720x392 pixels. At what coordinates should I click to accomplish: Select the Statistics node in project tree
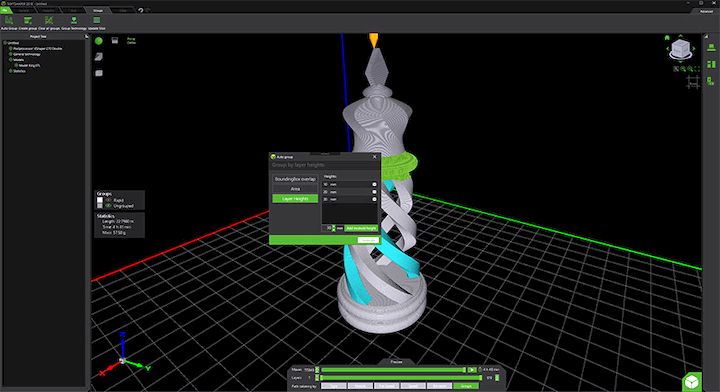coord(19,71)
